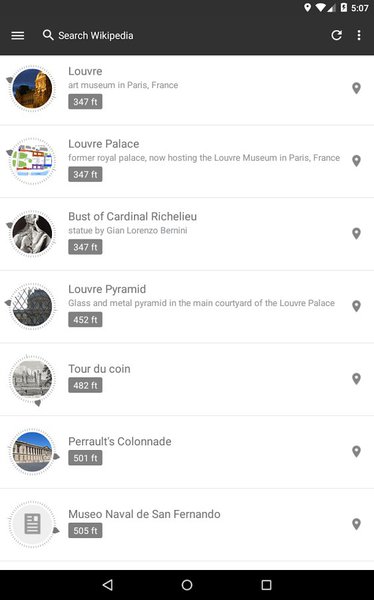Tap the location pin for Perrault's Colonnade
This screenshot has height=600, width=374.
point(356,452)
